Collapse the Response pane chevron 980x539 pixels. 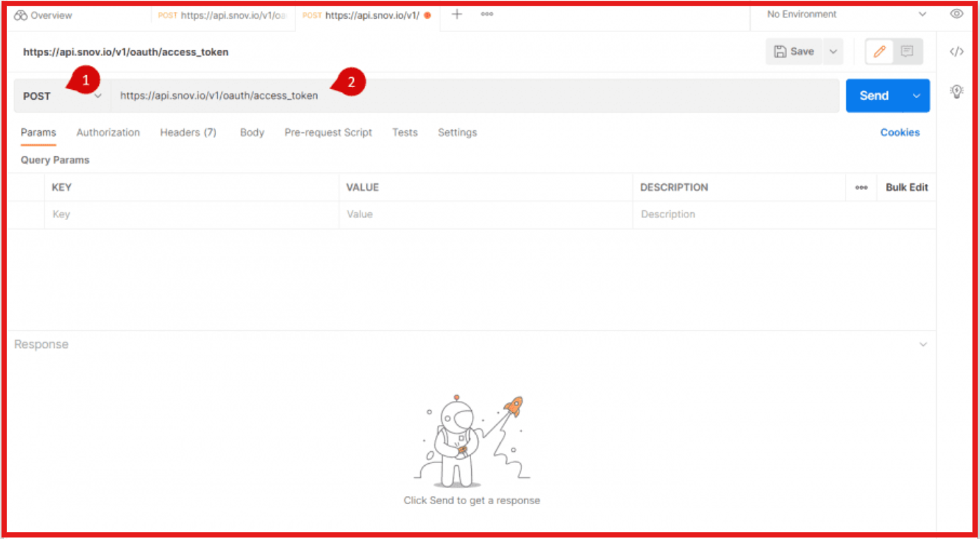924,345
